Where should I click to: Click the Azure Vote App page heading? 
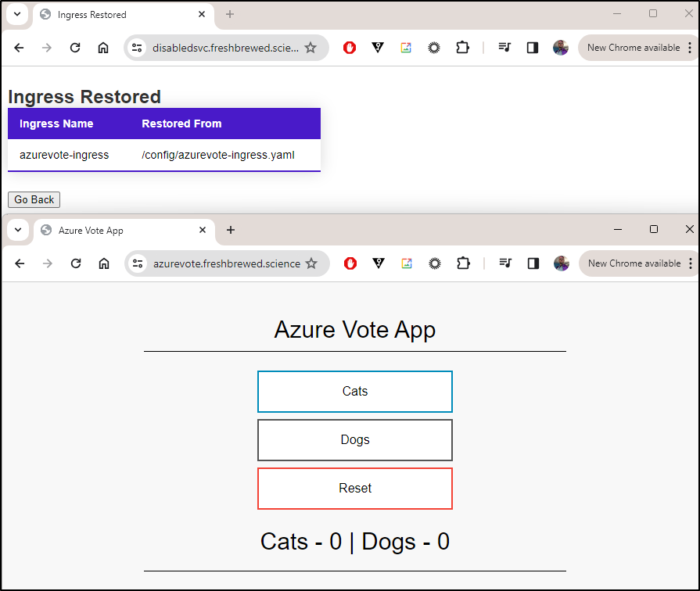355,330
